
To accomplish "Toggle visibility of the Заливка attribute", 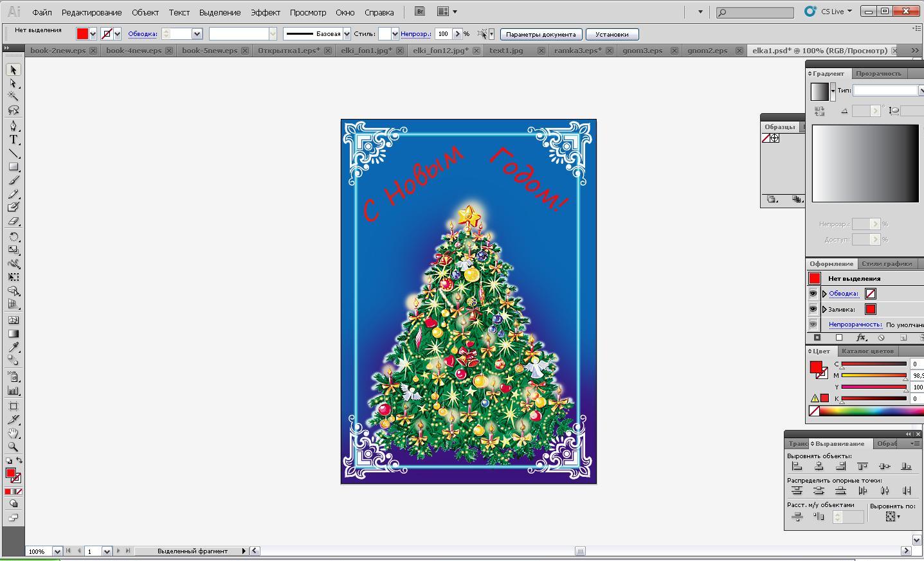I will pos(813,309).
